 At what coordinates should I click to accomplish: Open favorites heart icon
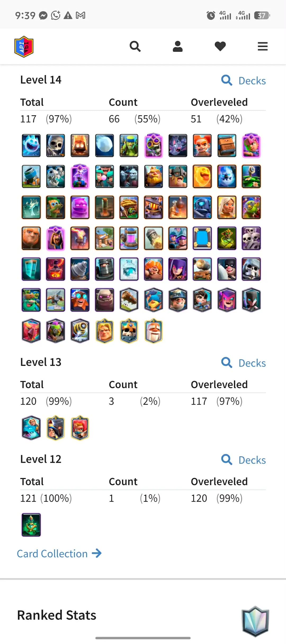220,47
